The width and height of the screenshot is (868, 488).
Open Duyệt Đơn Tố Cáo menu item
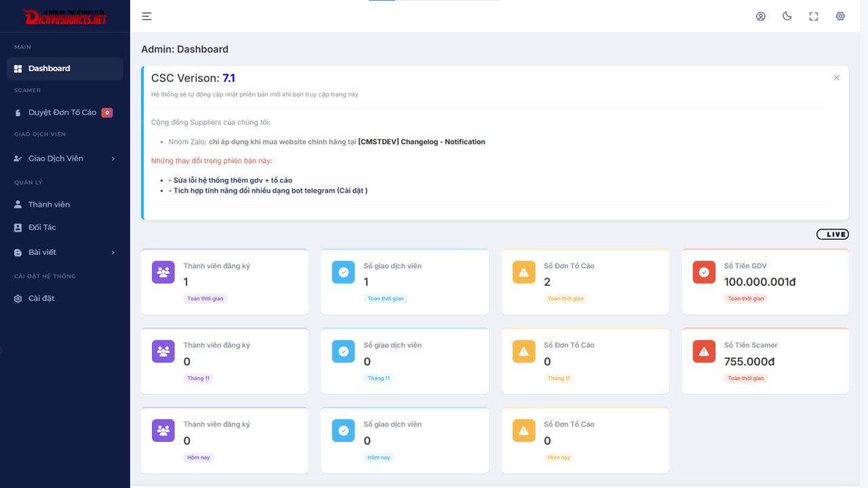(x=62, y=113)
